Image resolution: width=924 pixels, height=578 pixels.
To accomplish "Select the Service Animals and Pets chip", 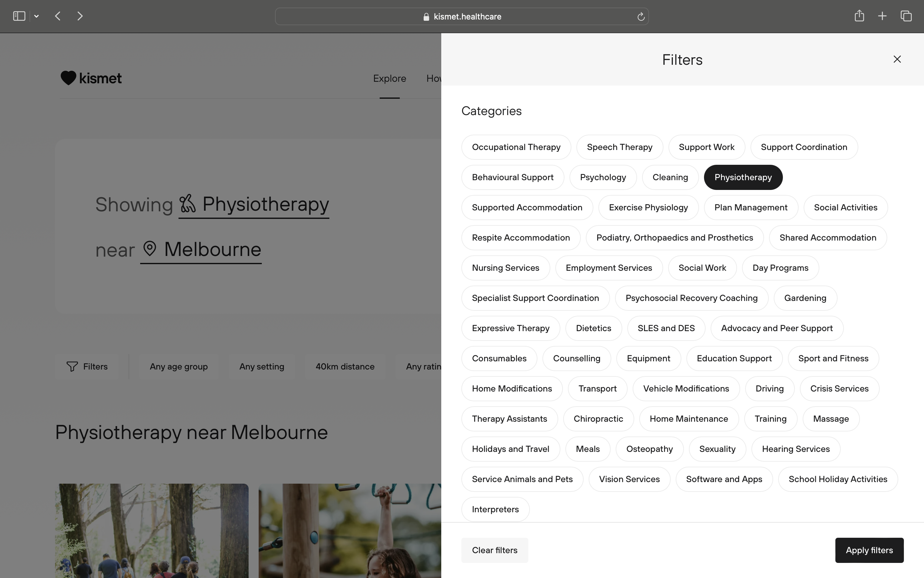I will coord(522,479).
